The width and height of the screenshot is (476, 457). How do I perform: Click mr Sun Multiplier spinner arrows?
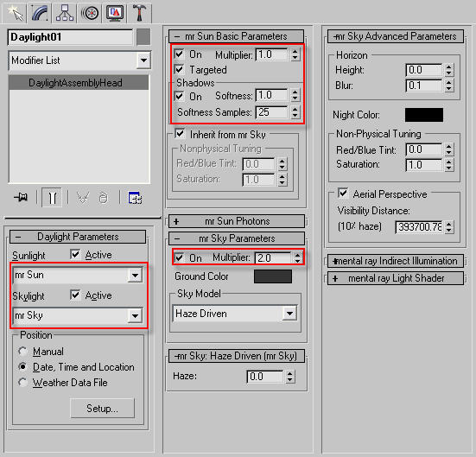(295, 54)
